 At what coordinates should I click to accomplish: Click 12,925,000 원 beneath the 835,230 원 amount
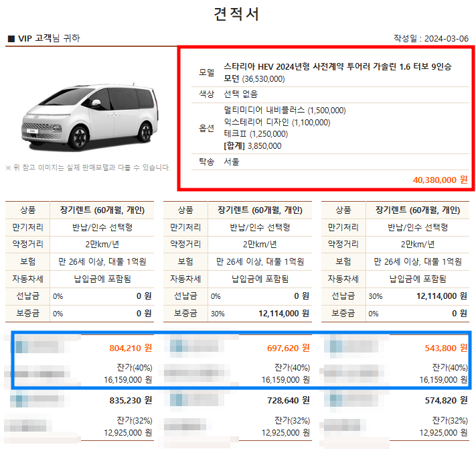[128, 432]
